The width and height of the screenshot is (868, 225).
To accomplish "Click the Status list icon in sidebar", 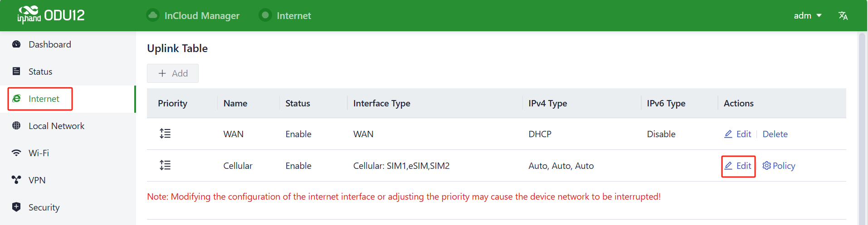I will click(16, 72).
